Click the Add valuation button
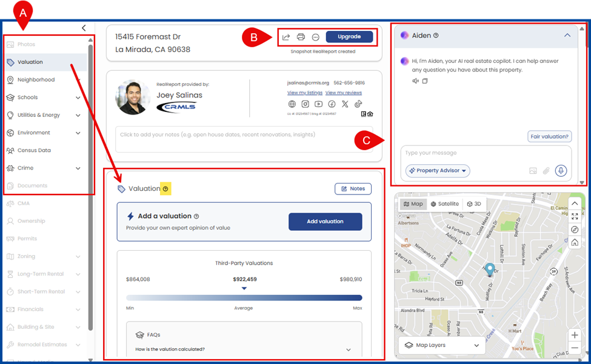Screen dimensions: 591x364 tap(325, 222)
